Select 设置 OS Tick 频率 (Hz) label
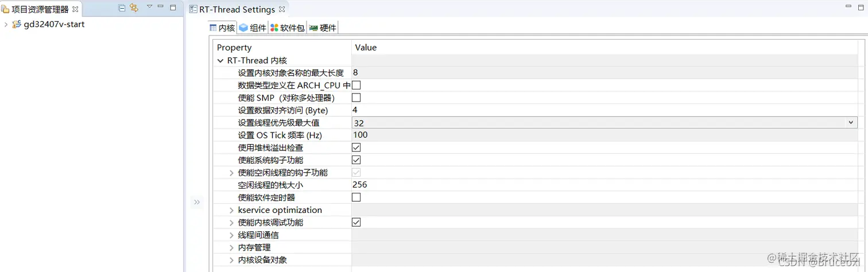The height and width of the screenshot is (272, 868). coord(280,135)
